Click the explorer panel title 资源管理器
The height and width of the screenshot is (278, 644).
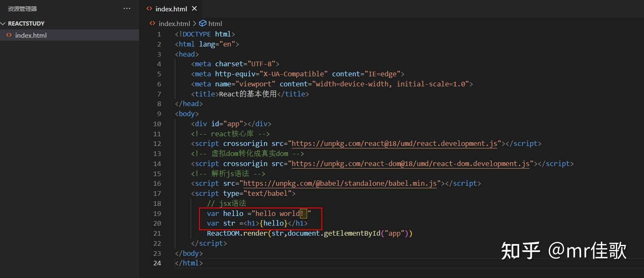pyautogui.click(x=22, y=8)
